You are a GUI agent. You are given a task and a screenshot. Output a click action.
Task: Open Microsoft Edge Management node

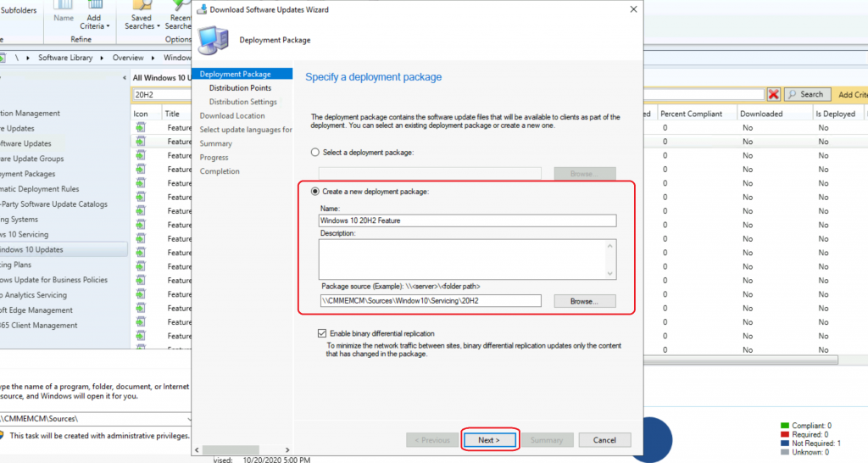point(36,310)
